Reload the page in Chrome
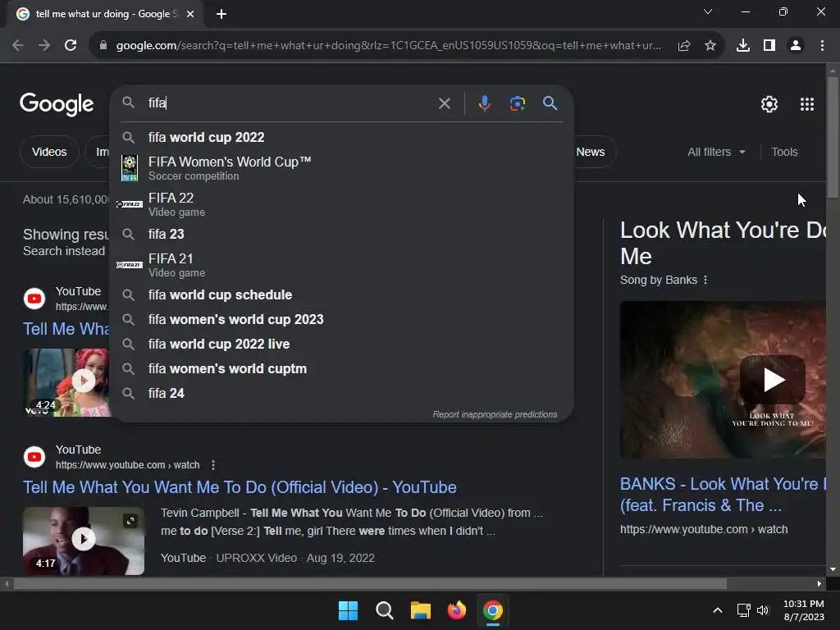This screenshot has width=840, height=630. click(x=71, y=46)
